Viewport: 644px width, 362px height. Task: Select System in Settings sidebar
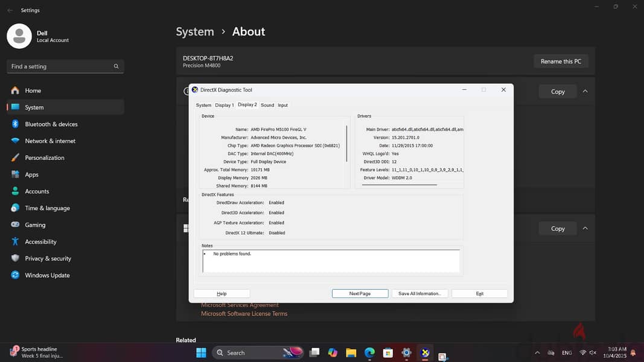[x=65, y=107]
